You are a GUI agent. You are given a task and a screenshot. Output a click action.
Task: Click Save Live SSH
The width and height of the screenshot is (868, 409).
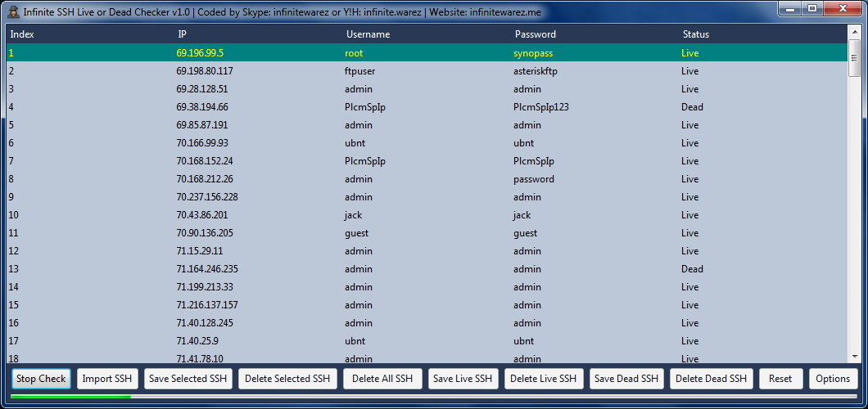[x=463, y=379]
